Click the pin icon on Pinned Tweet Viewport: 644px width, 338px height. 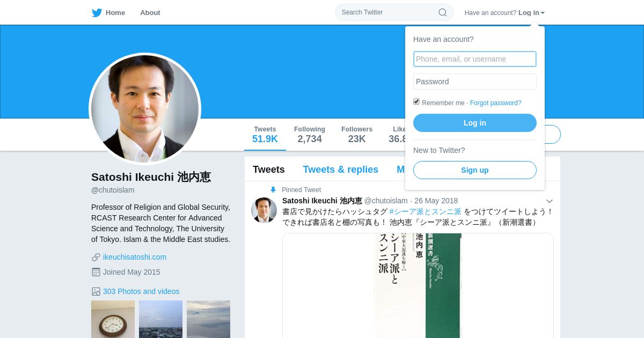273,190
